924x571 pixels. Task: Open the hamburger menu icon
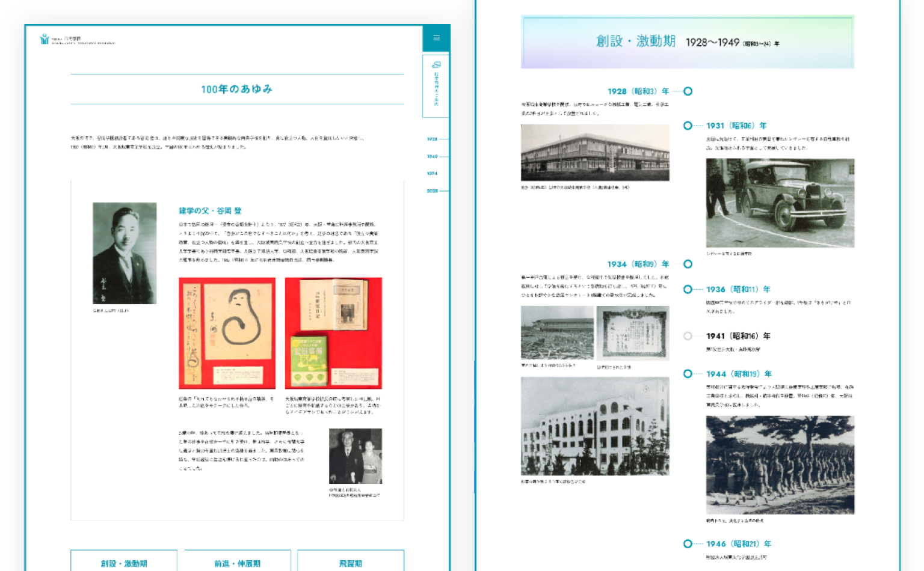436,38
